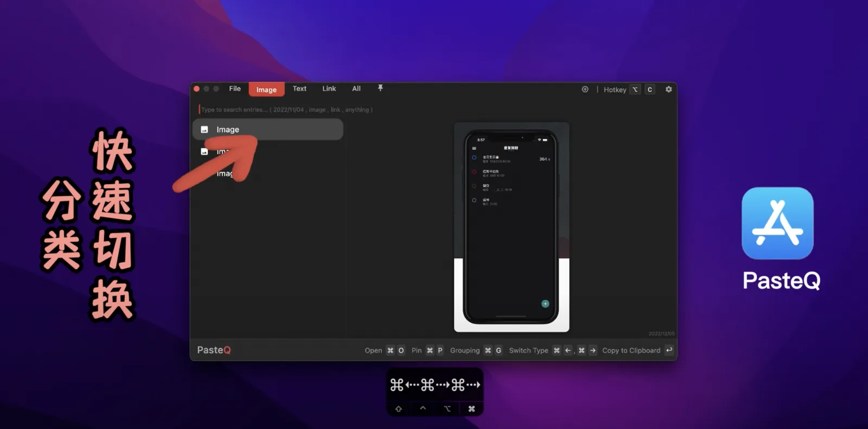
Task: Open the File tab
Action: click(x=235, y=89)
